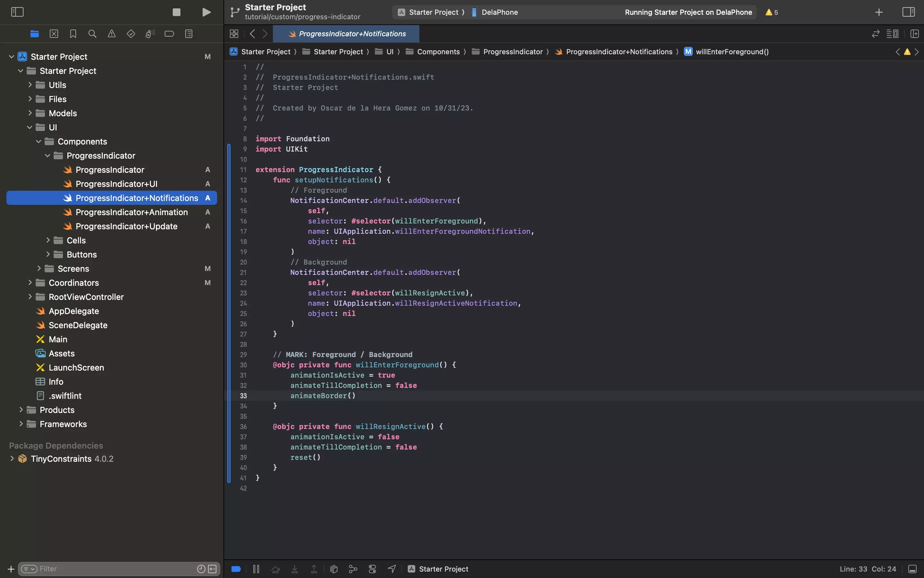Select the ProgressIndicator+Animation tab
The height and width of the screenshot is (578, 924).
131,212
